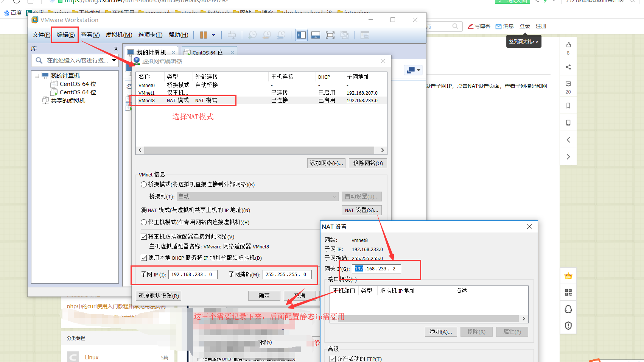This screenshot has width=644, height=362.
Task: Collapse the 我的计算机 tree node
Action: pos(37,76)
